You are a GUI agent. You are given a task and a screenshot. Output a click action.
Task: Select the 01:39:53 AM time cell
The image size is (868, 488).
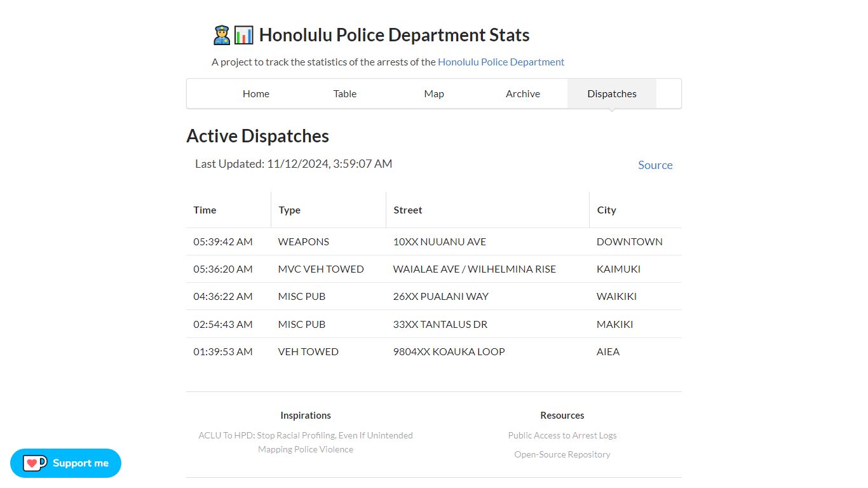229,351
